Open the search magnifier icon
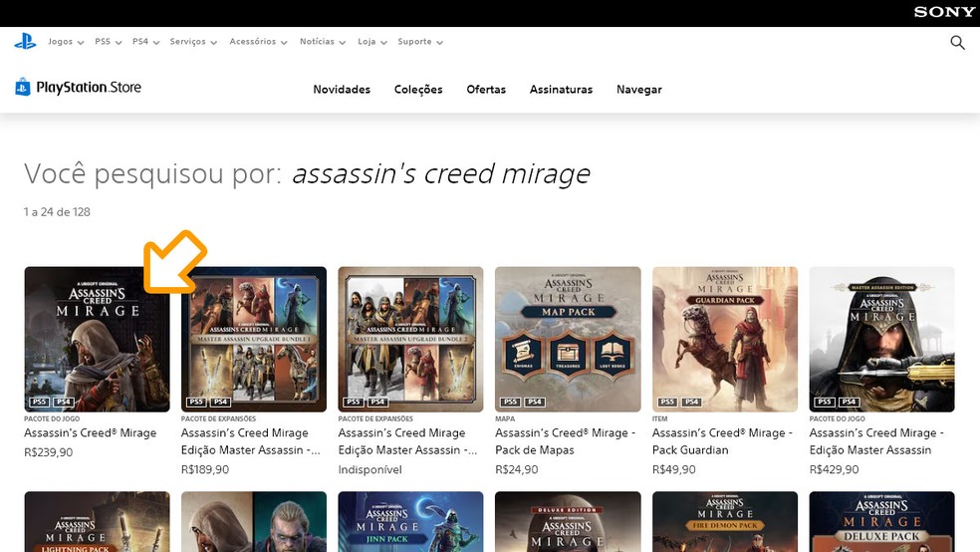The width and height of the screenshot is (980, 552). (x=957, y=42)
